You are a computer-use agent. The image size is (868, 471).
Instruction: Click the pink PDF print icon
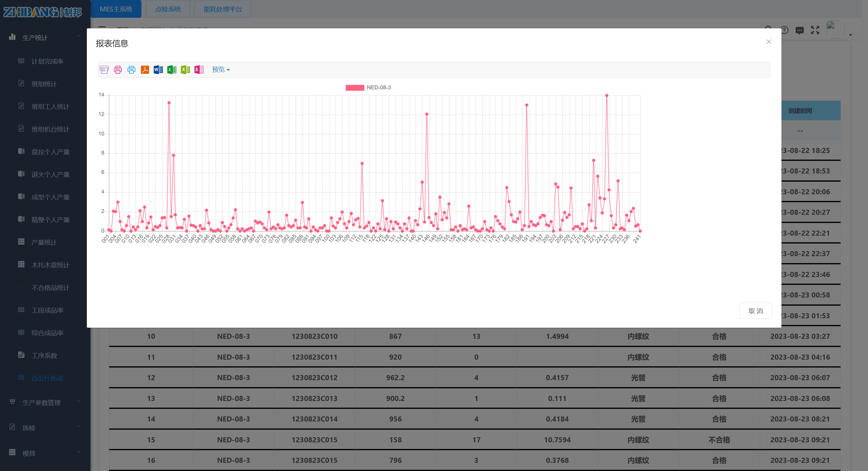point(118,70)
